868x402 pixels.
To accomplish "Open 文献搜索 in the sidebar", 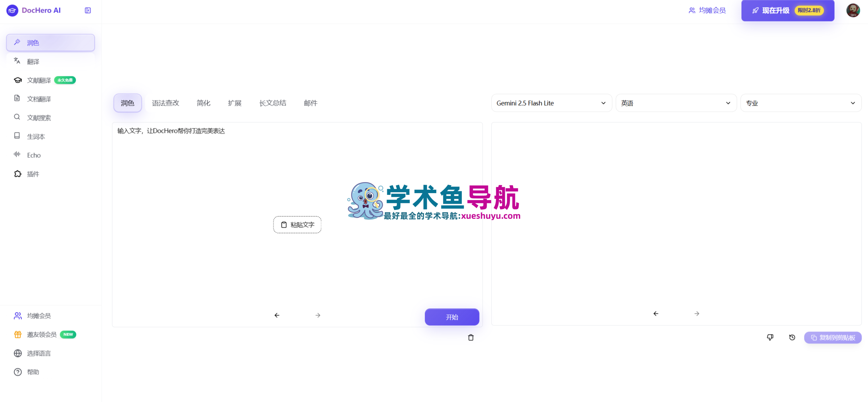I will click(x=50, y=118).
